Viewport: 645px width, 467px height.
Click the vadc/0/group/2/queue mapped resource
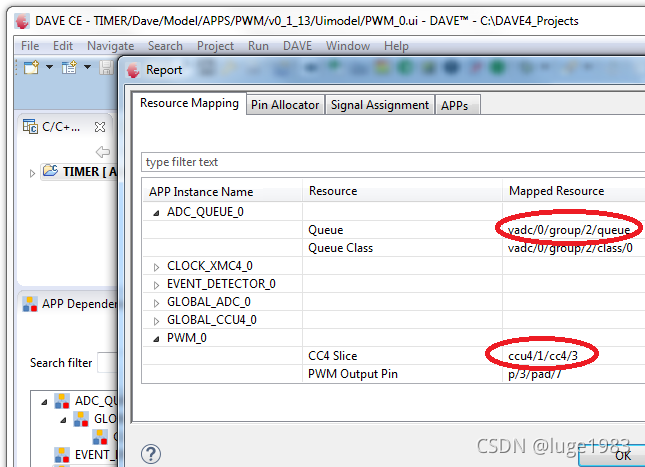[569, 230]
